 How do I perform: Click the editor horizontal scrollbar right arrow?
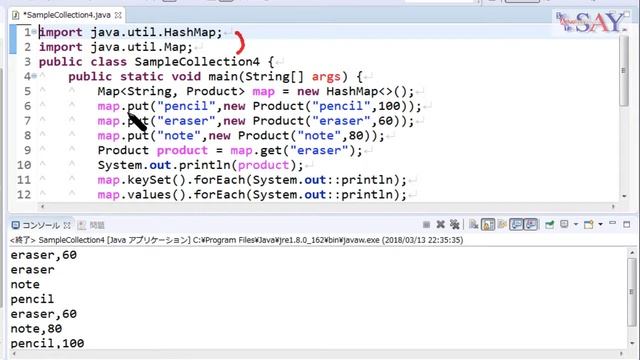coord(613,207)
